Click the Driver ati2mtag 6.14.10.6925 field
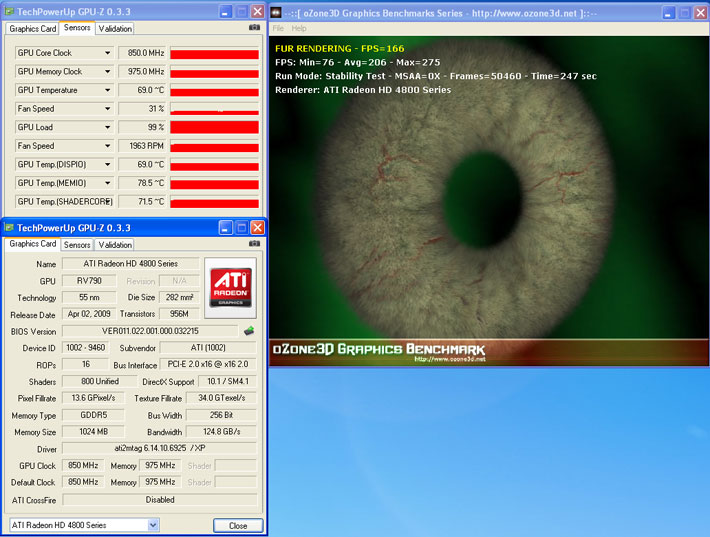Screen dimensions: 710x537 coord(159,448)
